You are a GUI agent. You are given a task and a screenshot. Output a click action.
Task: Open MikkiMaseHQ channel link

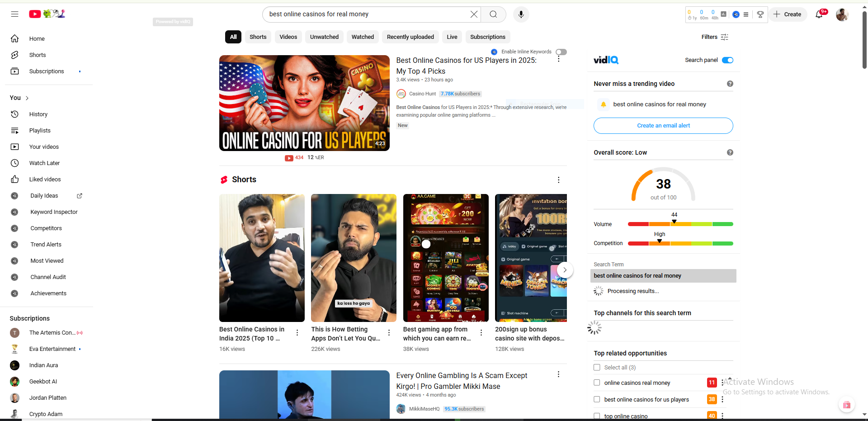pos(424,409)
